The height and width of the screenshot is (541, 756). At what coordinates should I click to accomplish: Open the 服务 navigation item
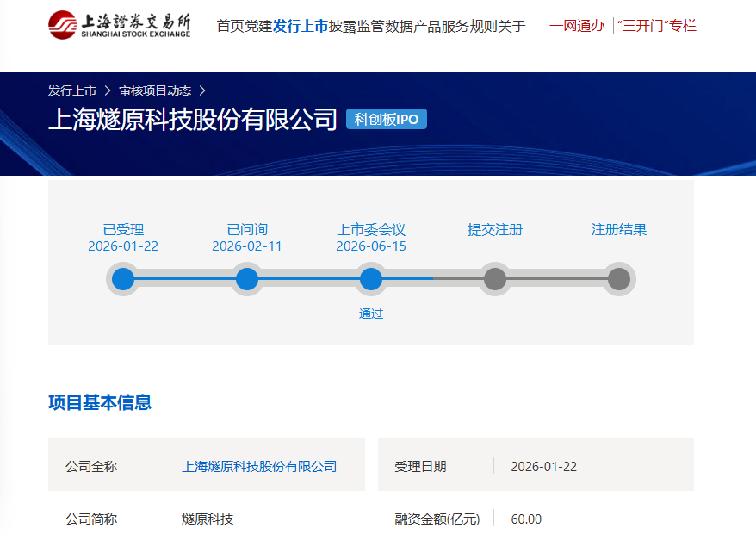(455, 26)
